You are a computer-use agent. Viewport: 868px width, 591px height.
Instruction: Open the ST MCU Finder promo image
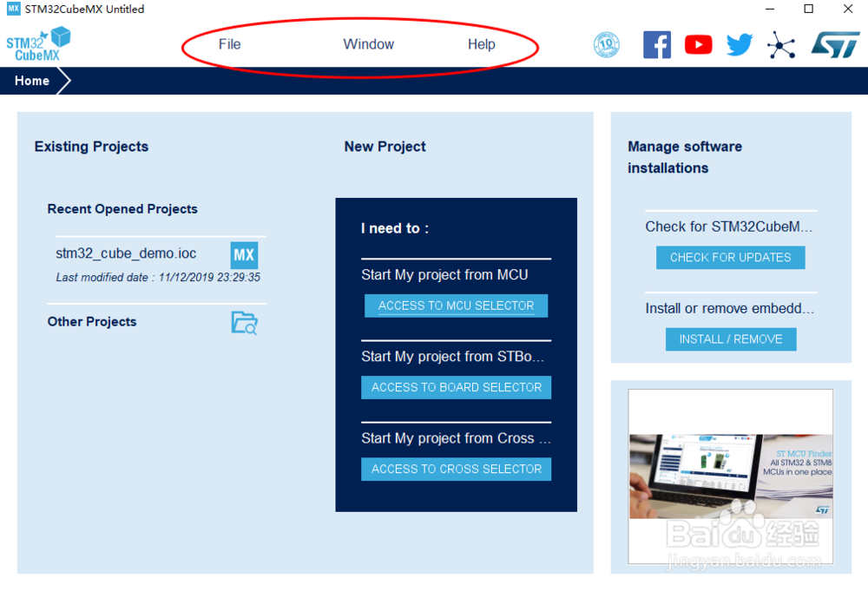(x=730, y=476)
